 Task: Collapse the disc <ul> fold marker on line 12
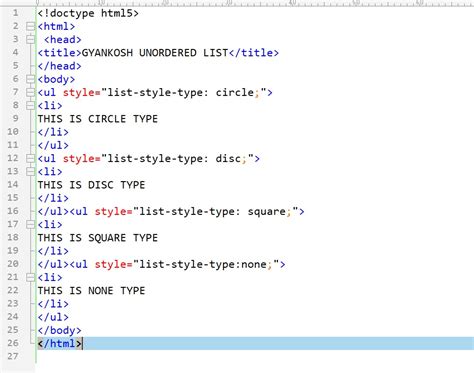click(x=30, y=158)
